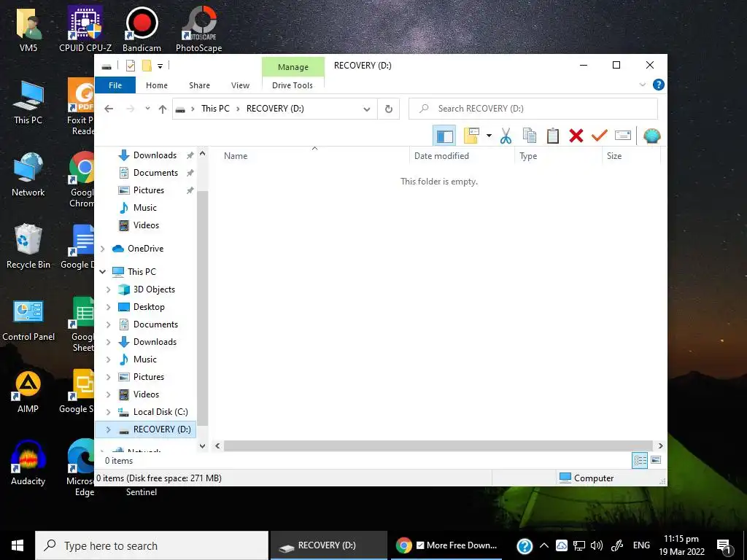747x560 pixels.
Task: Click the red X Delete icon
Action: coord(576,136)
